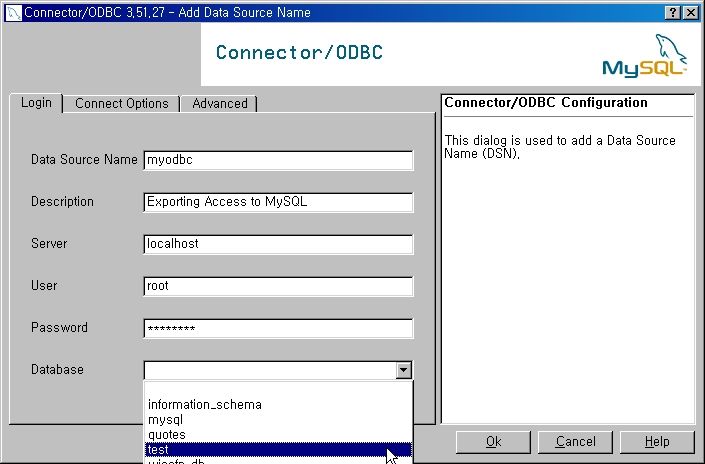Close the Add Data Source Name dialog
The height and width of the screenshot is (464, 705).
[690, 13]
